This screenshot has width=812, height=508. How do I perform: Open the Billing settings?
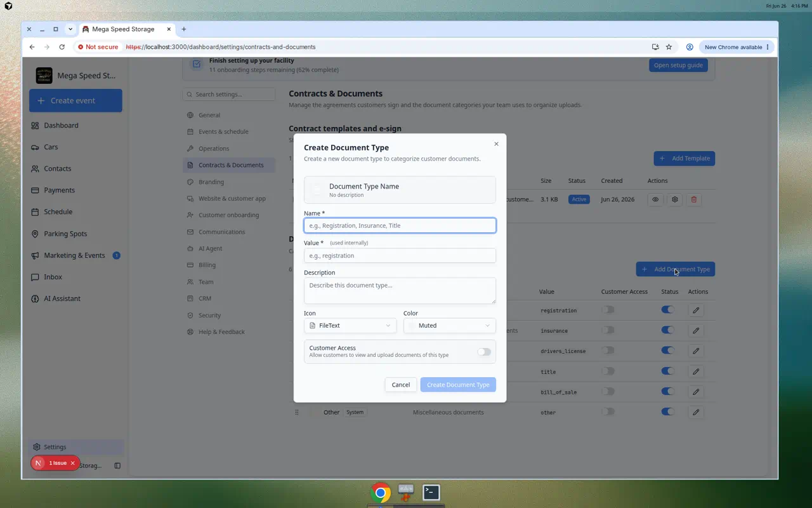[229, 265]
